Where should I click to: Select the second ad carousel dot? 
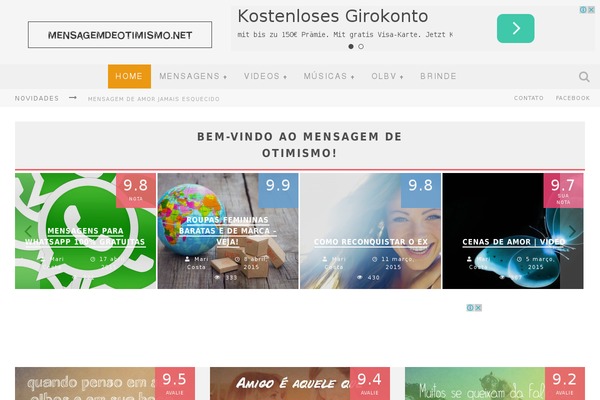pyautogui.click(x=361, y=47)
